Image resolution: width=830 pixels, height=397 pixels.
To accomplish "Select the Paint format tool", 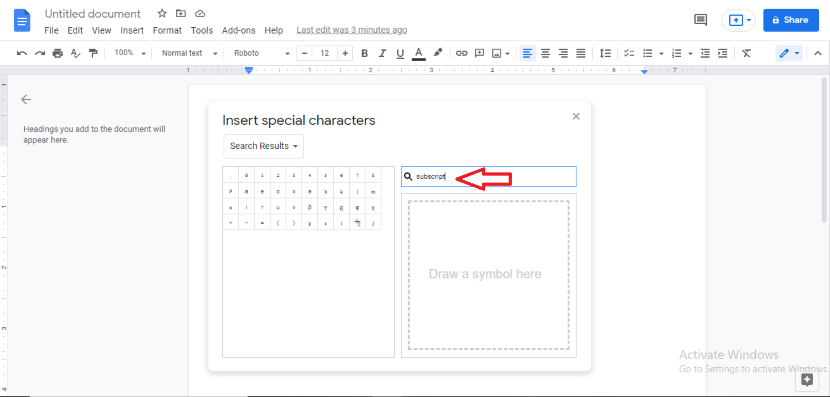I will pos(94,53).
